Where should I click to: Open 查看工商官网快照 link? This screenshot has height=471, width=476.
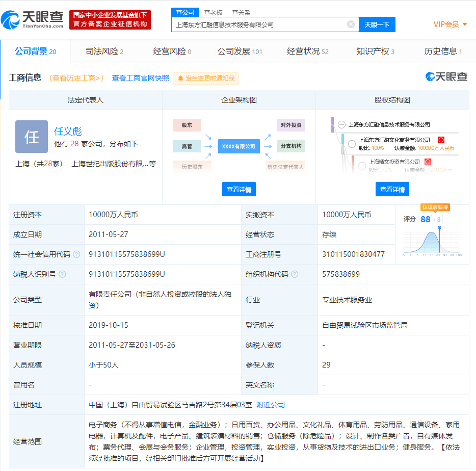pos(140,78)
